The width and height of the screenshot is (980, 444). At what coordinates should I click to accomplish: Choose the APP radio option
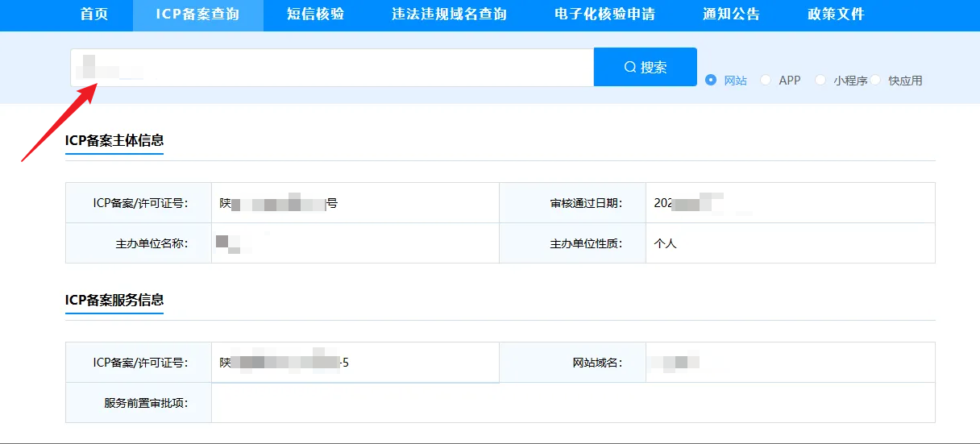(x=766, y=81)
